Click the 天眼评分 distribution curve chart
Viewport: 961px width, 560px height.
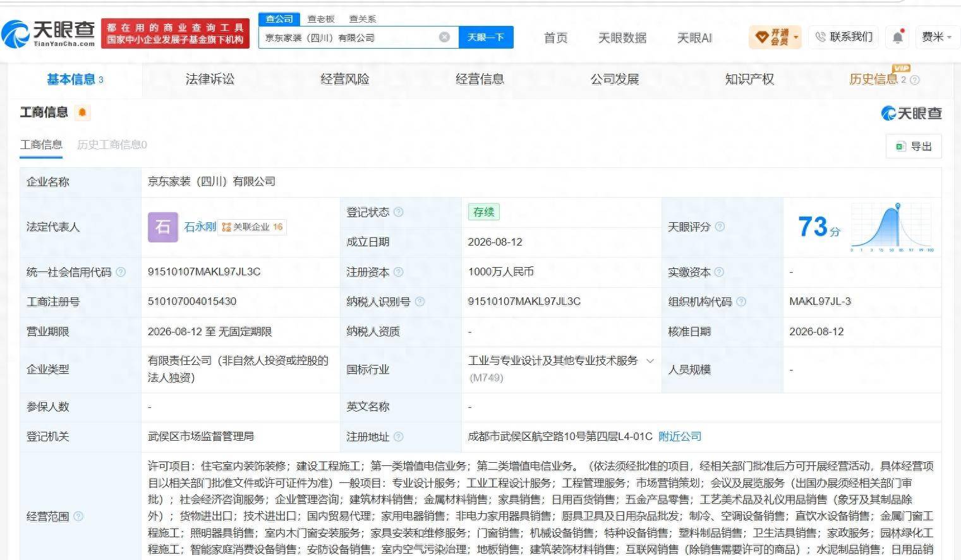[891, 227]
